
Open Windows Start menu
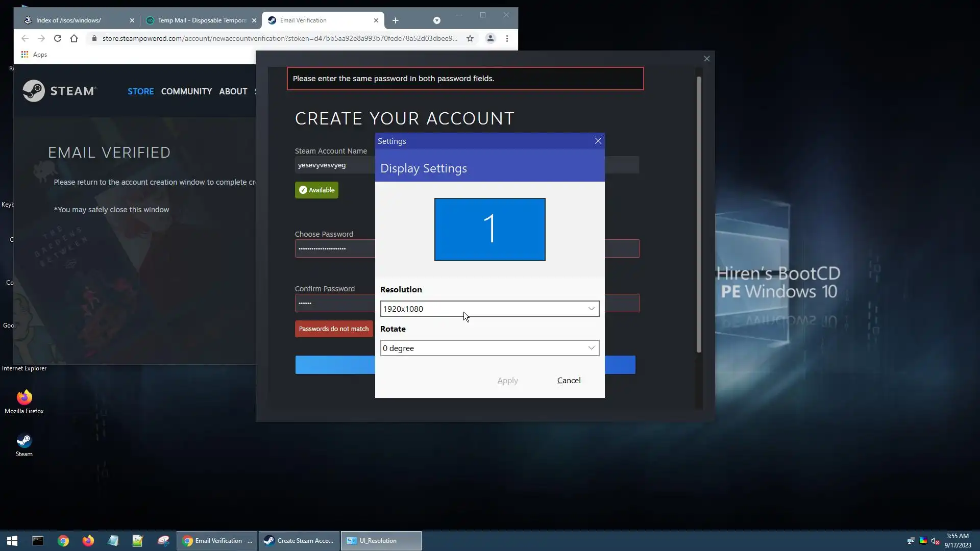click(12, 541)
